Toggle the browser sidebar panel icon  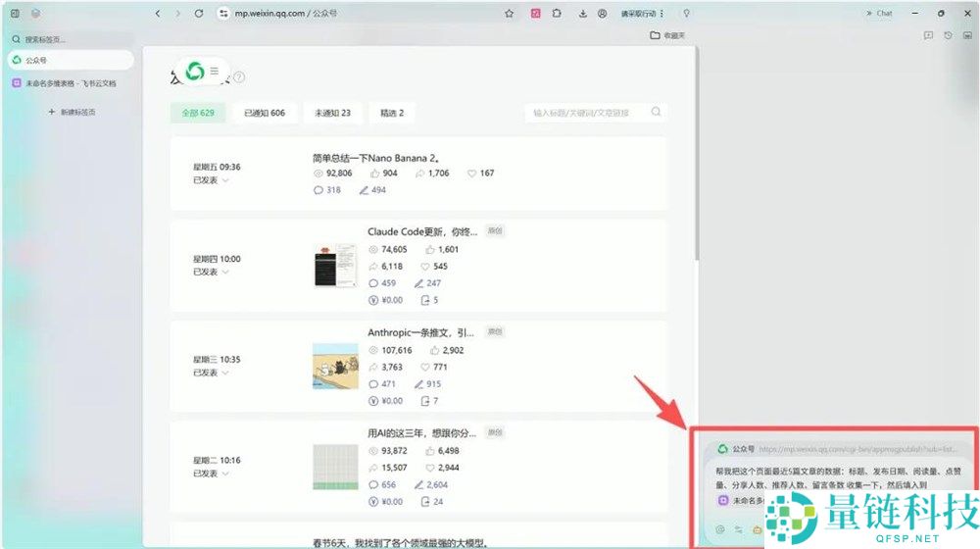[15, 13]
